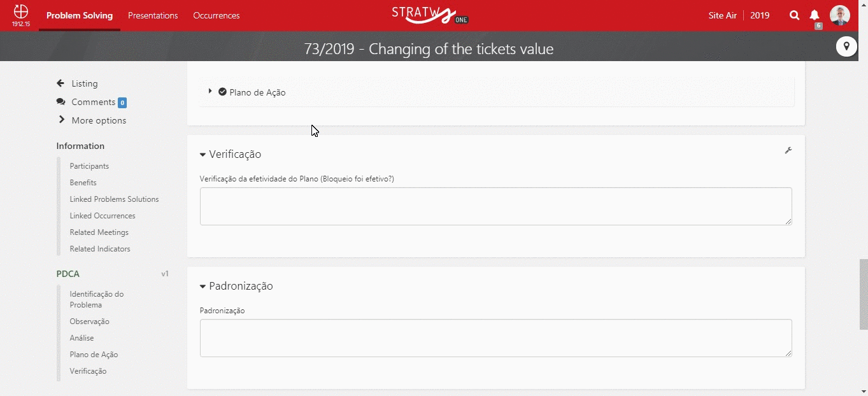Screen dimensions: 868x396
Task: Click the user profile avatar
Action: [840, 15]
